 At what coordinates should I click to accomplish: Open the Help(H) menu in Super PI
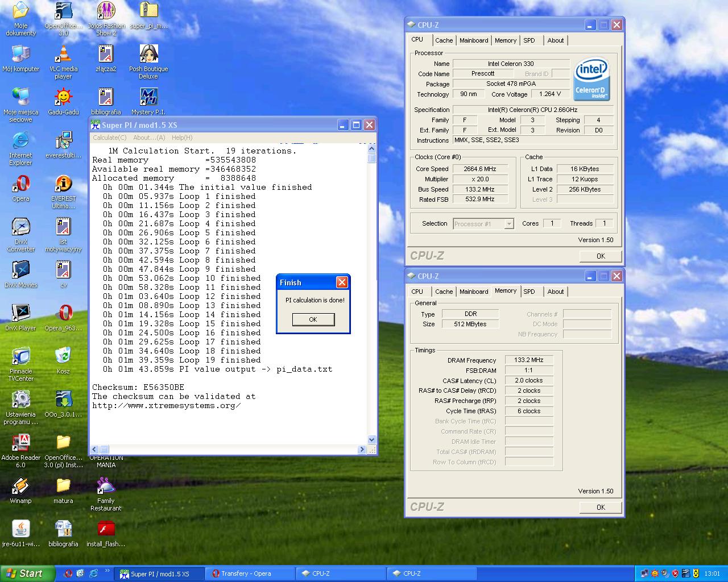pos(182,138)
